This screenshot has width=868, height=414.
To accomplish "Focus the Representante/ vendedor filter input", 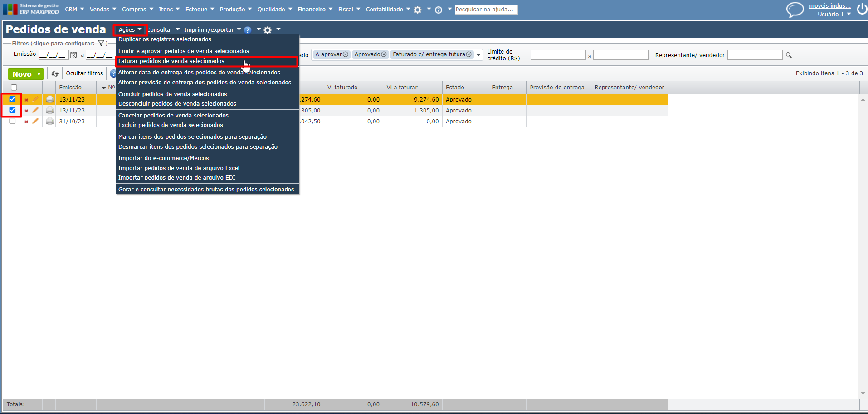I will pos(755,55).
